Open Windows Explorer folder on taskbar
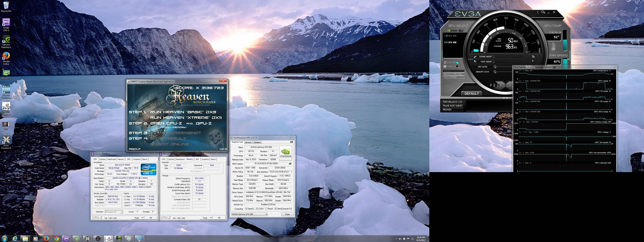644x242 pixels. pyautogui.click(x=25, y=239)
